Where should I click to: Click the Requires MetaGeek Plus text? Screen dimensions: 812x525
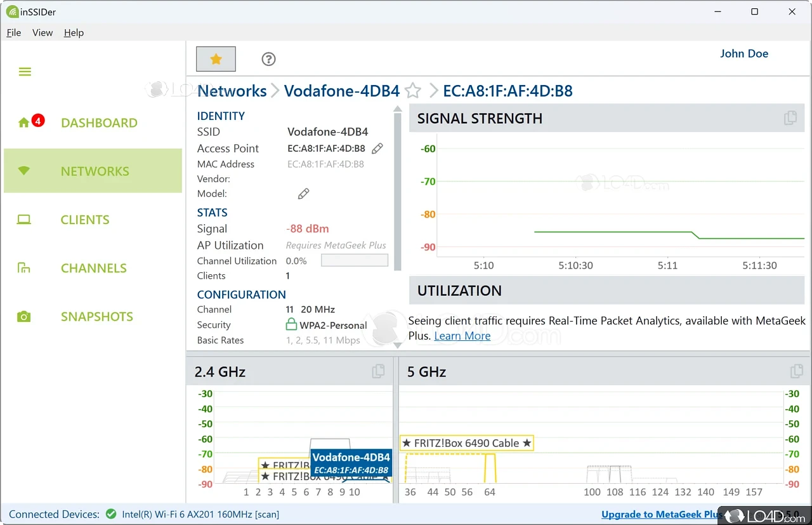pos(336,245)
